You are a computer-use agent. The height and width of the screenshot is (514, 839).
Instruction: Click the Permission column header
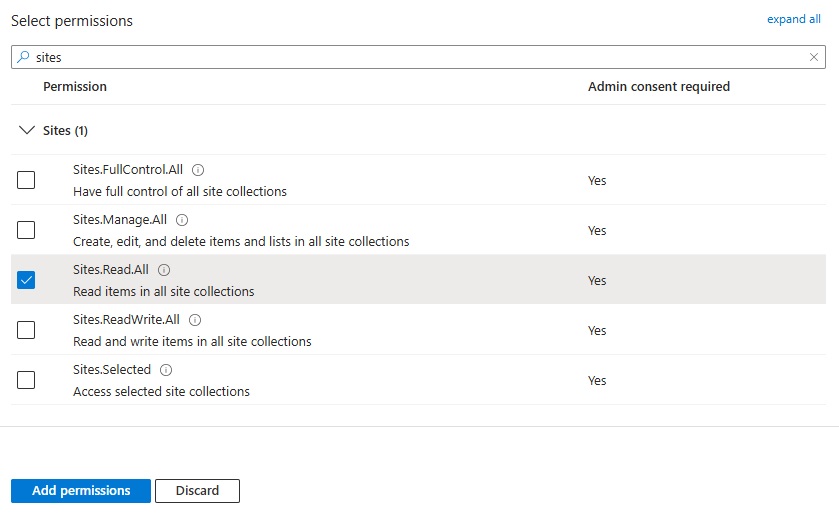[75, 87]
